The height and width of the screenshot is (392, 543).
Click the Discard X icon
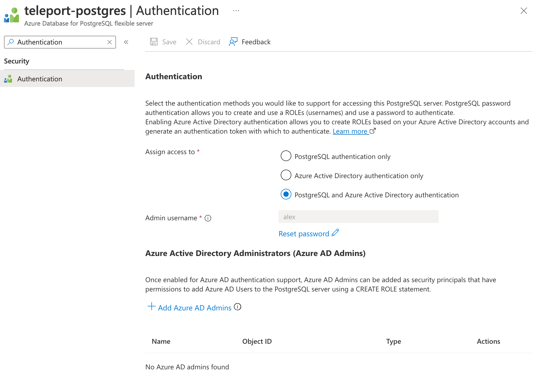point(189,42)
